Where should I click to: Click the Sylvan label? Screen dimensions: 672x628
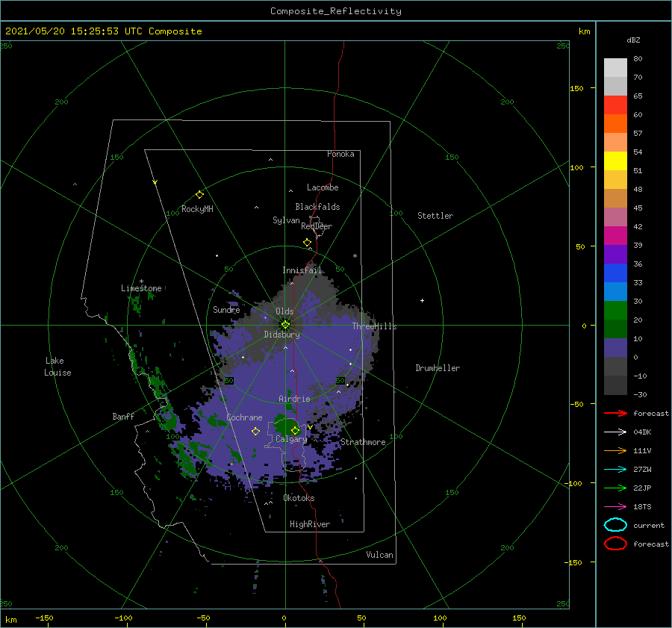coord(286,220)
